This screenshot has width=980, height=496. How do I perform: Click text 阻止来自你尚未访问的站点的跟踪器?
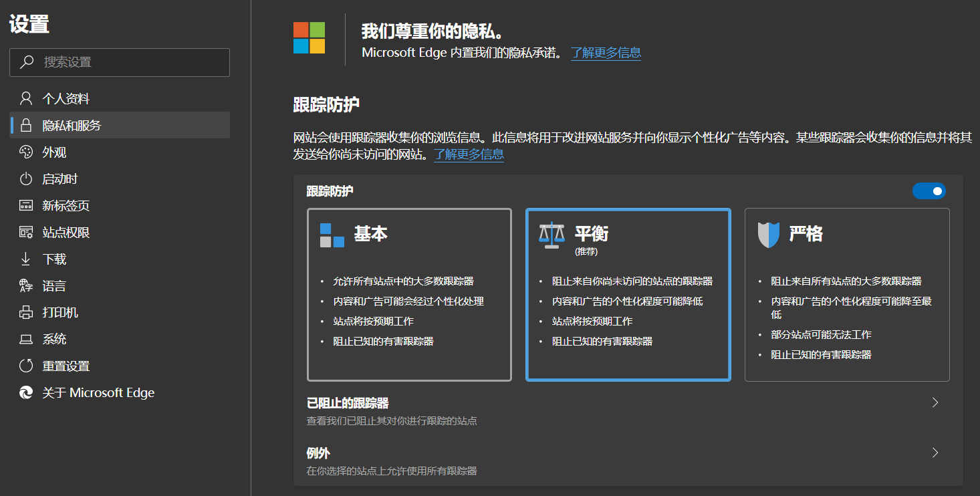tap(632, 281)
